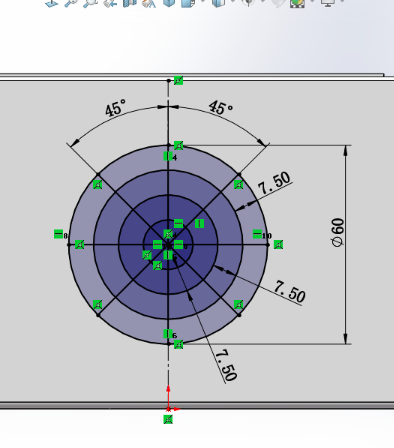The width and height of the screenshot is (394, 448).
Task: Click coincident icon at upper-right diagonal endpoint
Action: click(239, 184)
